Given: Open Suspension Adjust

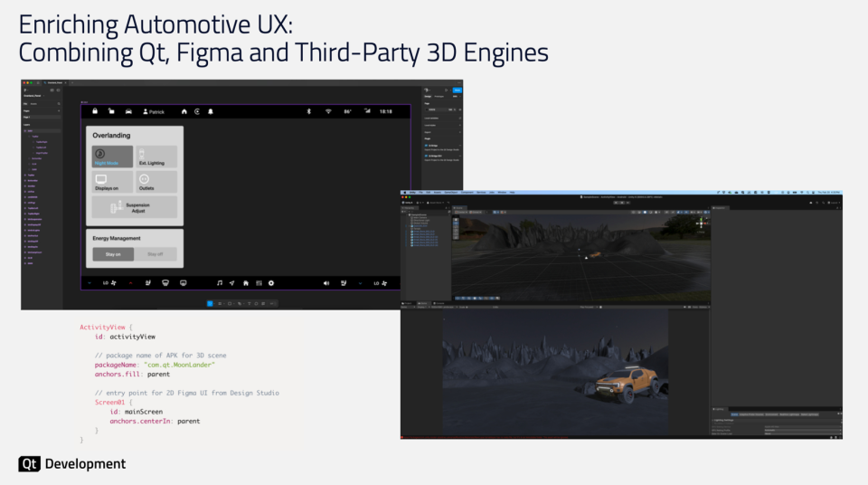Looking at the screenshot, I should click(x=135, y=207).
